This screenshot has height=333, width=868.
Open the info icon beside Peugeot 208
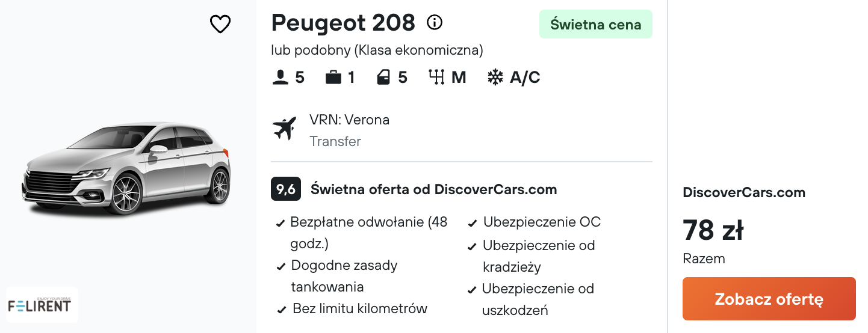pyautogui.click(x=435, y=23)
